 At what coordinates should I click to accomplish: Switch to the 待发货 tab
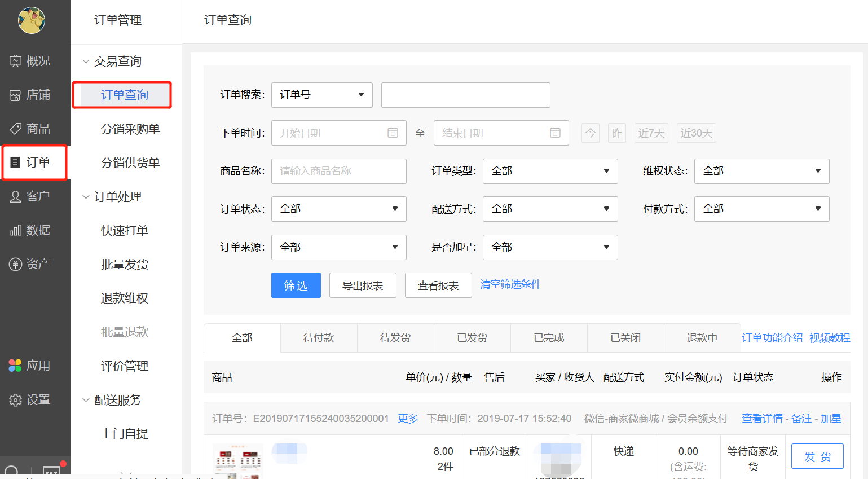[x=395, y=338]
